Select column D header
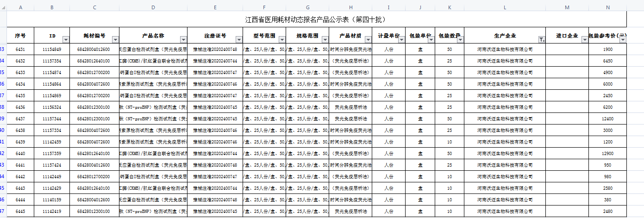 tap(153, 7)
